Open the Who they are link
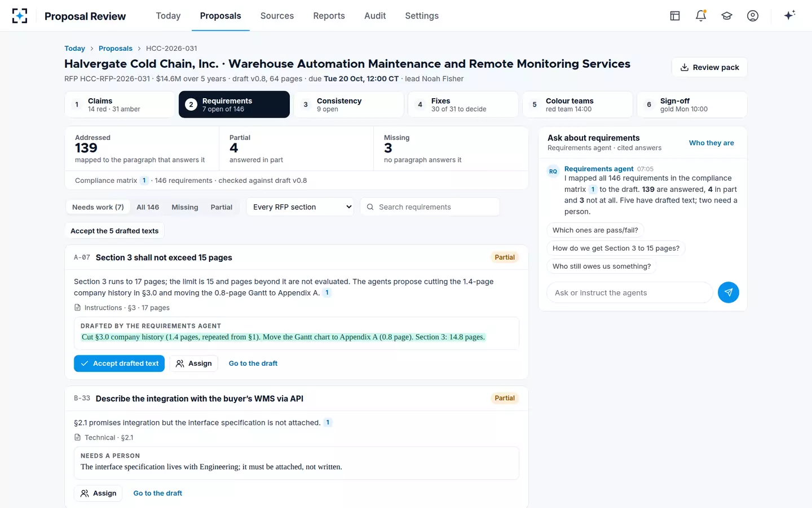 (712, 143)
